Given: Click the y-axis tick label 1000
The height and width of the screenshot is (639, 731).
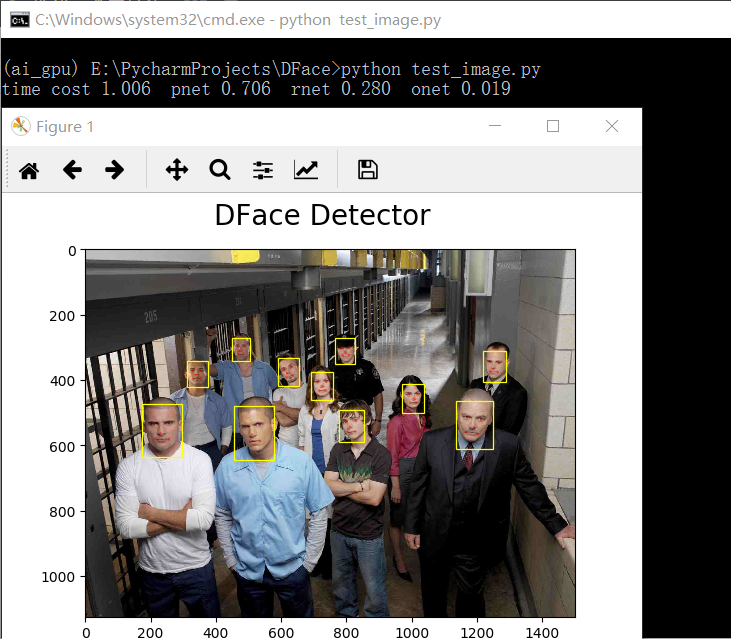Looking at the screenshot, I should 58,577.
